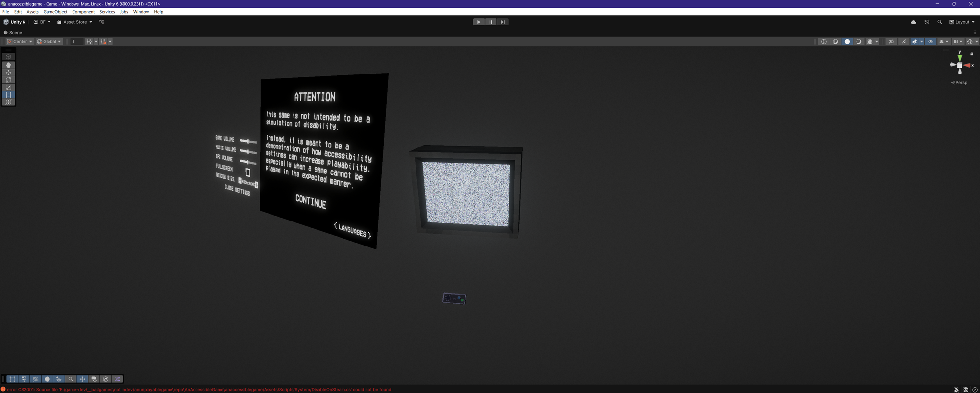Click the grid snap value field

(76, 42)
